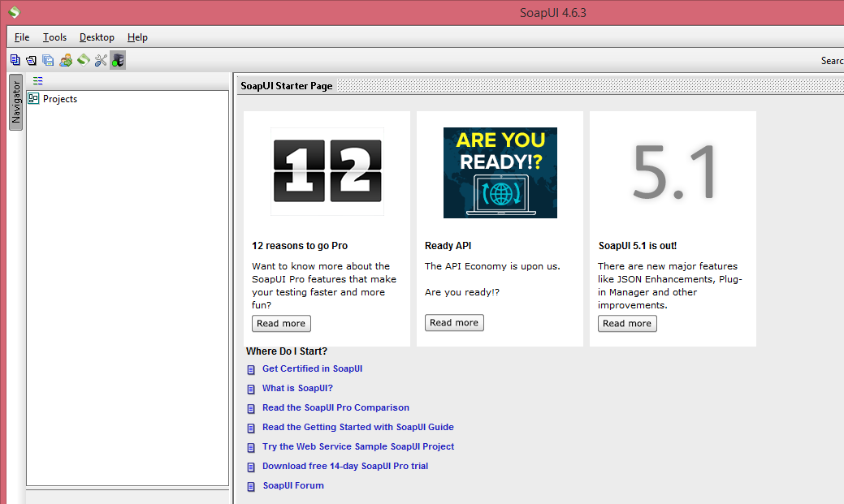Toggle the navigator properties list icon

[37, 80]
